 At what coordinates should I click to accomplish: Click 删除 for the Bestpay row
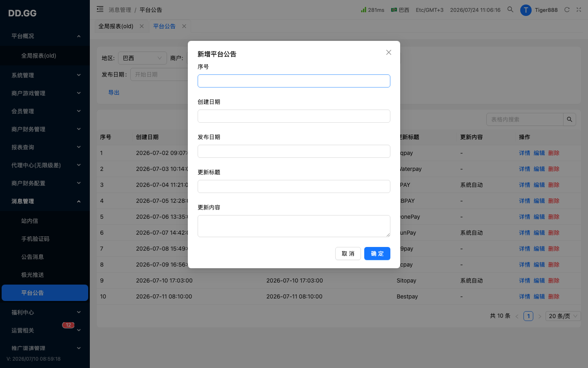click(554, 296)
